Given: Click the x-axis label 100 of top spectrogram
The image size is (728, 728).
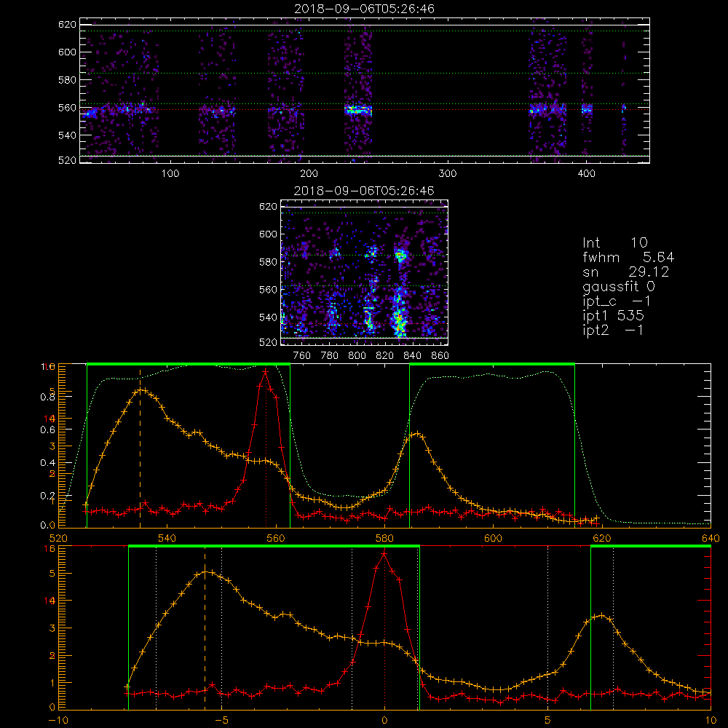Looking at the screenshot, I should pos(170,174).
